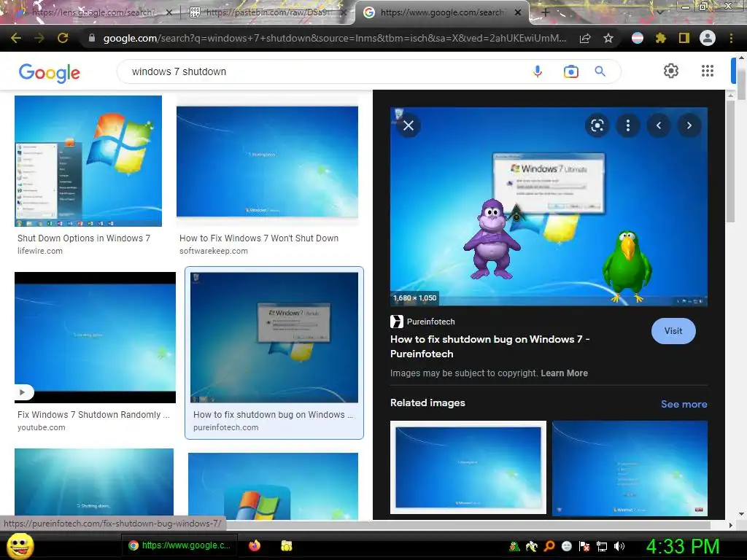Screen dimensions: 747x560
Task: Go back in the browser
Action: (x=16, y=38)
